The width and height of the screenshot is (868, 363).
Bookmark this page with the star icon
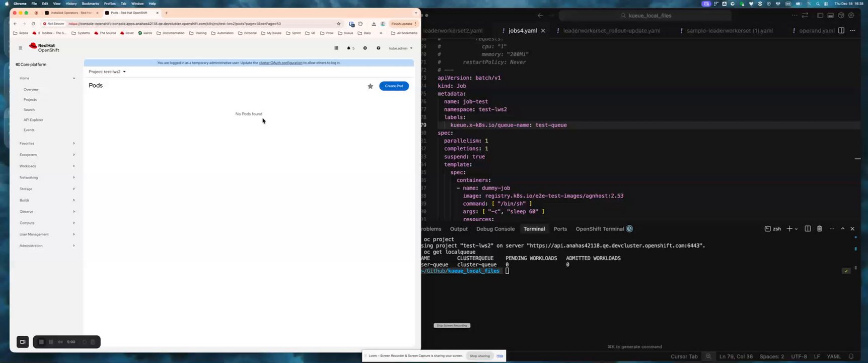tap(338, 24)
